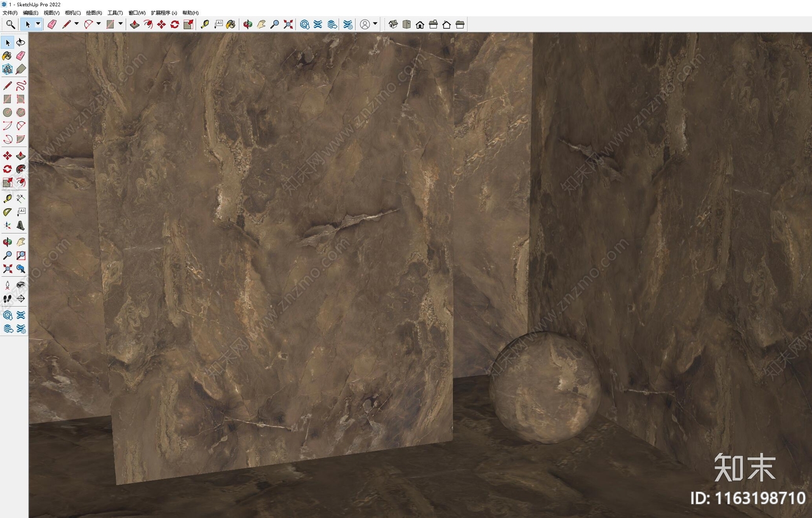Pick the Paint Bucket in the side tool palette
This screenshot has height=518, width=812.
(x=7, y=56)
